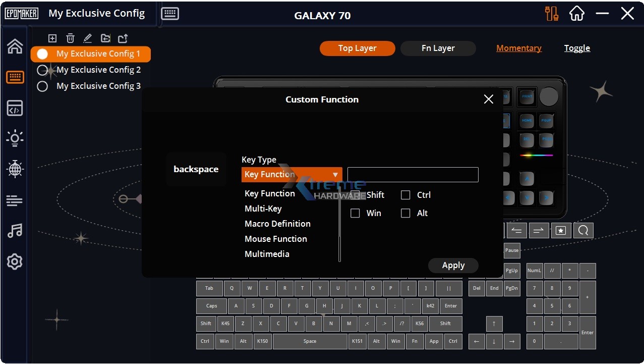Click the Toggle mode link
This screenshot has height=364, width=644.
pyautogui.click(x=577, y=48)
